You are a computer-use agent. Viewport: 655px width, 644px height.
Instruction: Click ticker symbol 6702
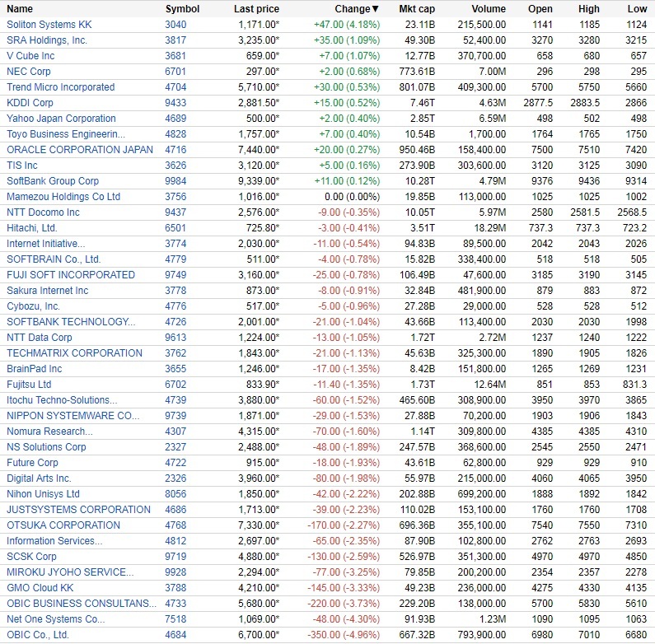[x=175, y=385]
